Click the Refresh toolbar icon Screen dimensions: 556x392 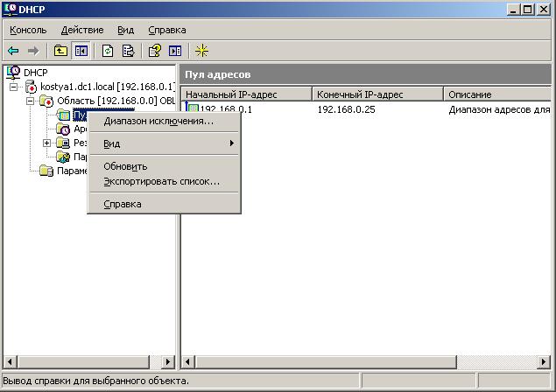(x=108, y=51)
